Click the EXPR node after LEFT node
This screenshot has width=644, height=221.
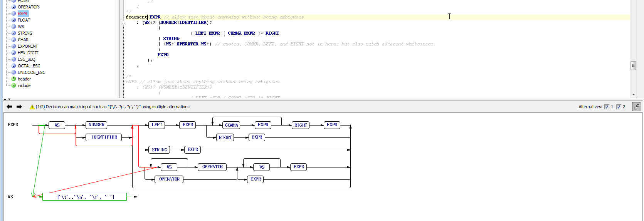pyautogui.click(x=188, y=125)
